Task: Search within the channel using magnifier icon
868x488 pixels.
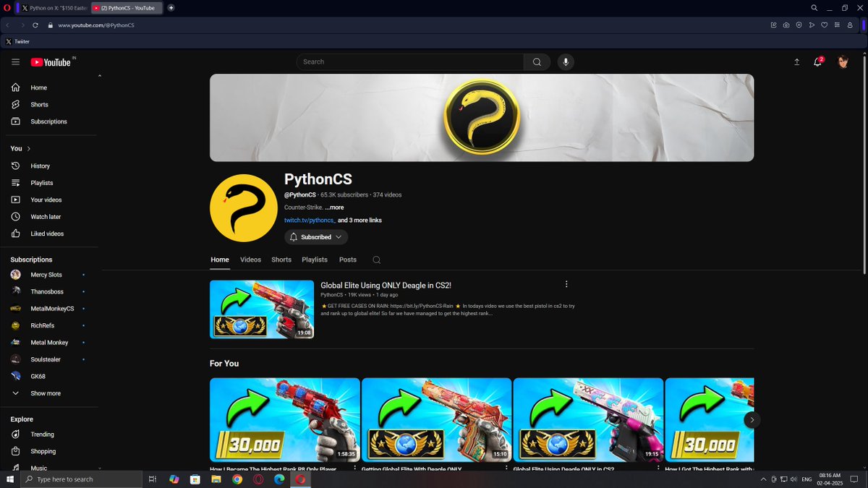Action: (376, 260)
